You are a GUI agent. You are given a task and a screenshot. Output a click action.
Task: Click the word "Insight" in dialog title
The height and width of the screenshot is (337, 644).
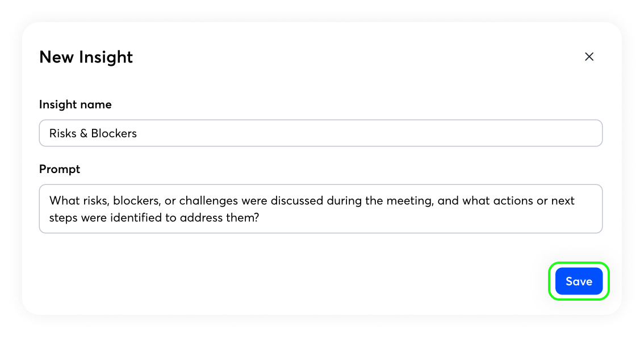pos(106,57)
